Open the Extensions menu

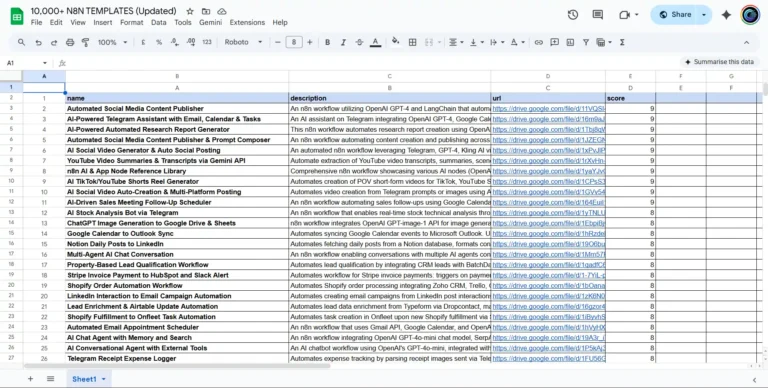247,23
